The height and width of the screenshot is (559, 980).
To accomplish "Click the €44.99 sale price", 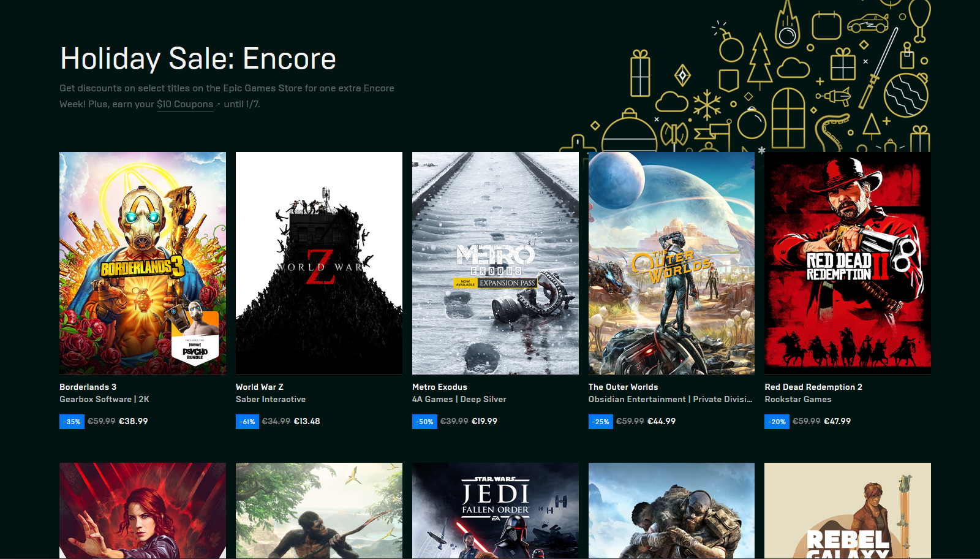I will pos(661,421).
